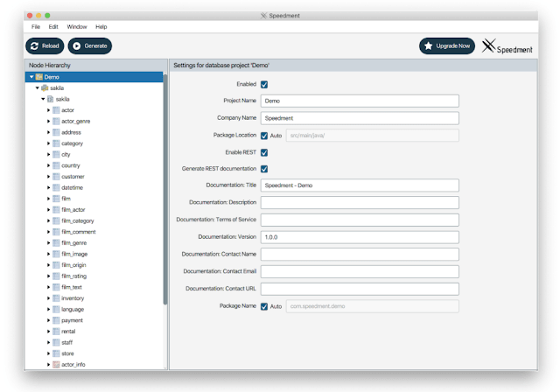Click the film_genre table icon

point(56,242)
